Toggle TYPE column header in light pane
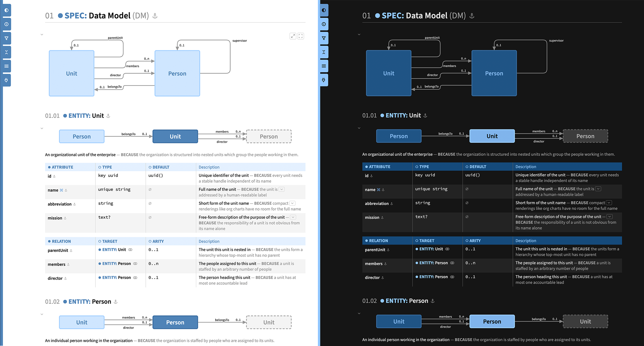The width and height of the screenshot is (644, 346). (105, 167)
